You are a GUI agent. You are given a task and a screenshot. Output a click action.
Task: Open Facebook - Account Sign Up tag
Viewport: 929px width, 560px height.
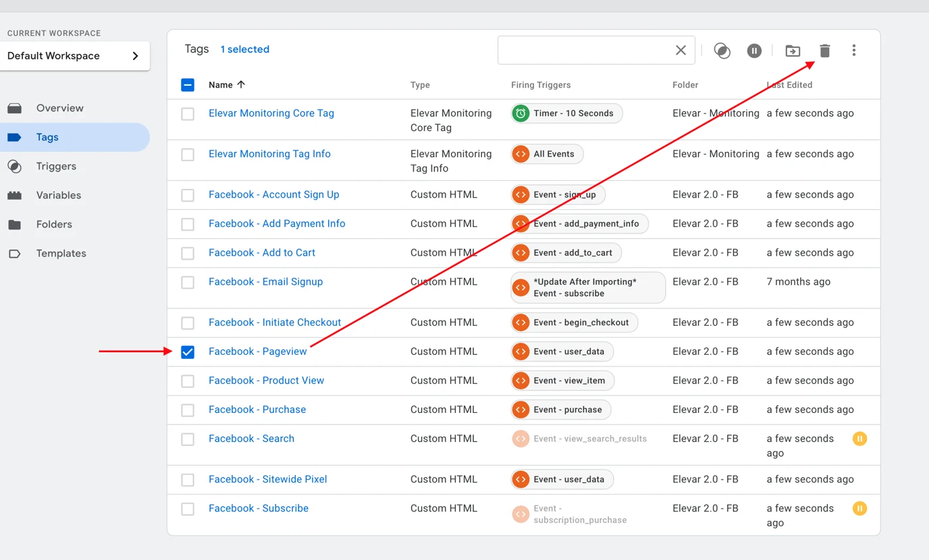point(274,194)
